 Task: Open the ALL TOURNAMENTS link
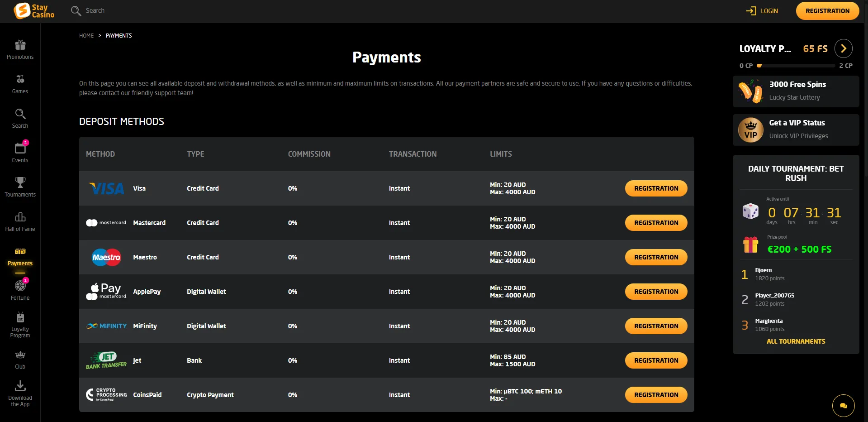[x=796, y=341]
